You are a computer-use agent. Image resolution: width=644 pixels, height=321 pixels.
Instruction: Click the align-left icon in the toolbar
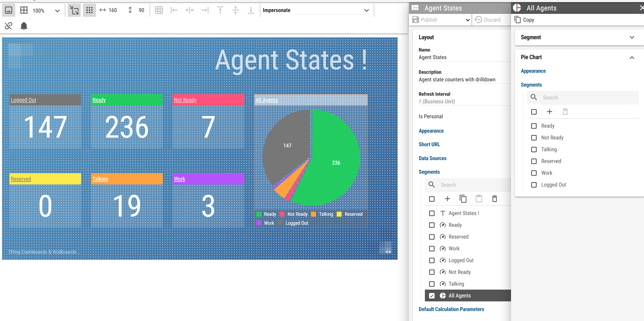174,10
